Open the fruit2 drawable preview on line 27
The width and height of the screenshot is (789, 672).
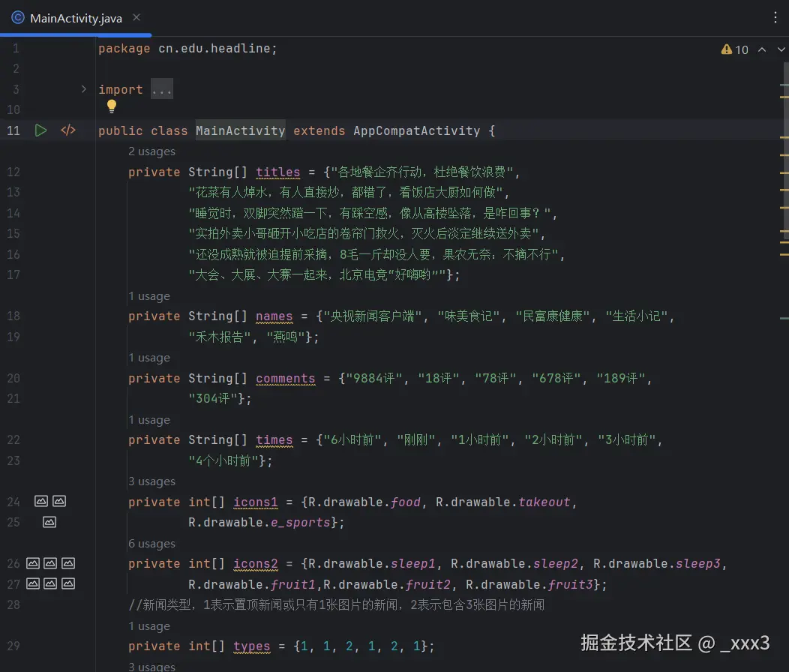[50, 584]
